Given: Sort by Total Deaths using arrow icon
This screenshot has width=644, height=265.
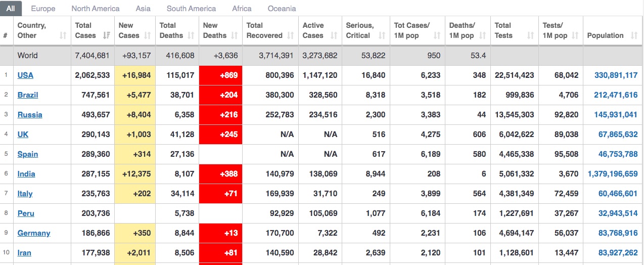Looking at the screenshot, I should 191,35.
